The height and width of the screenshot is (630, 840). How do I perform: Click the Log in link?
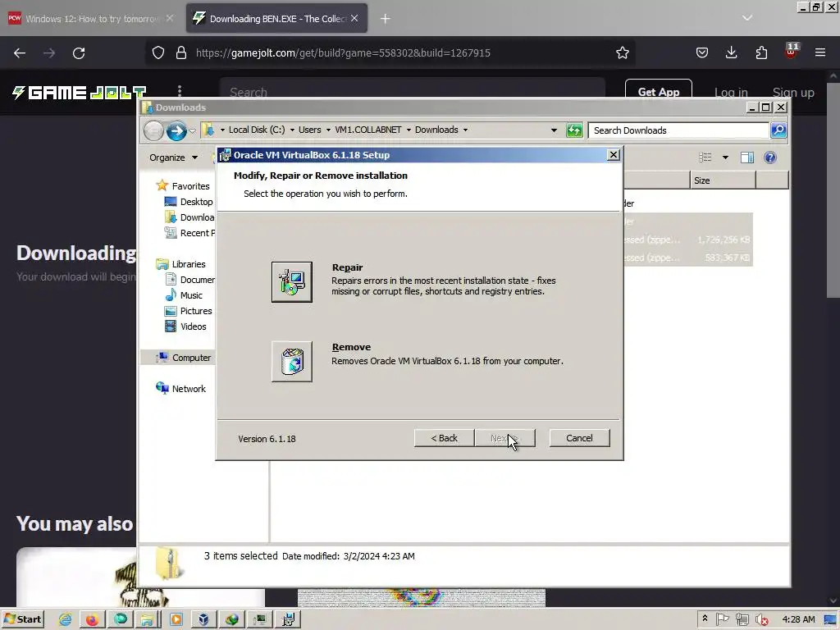coord(731,92)
